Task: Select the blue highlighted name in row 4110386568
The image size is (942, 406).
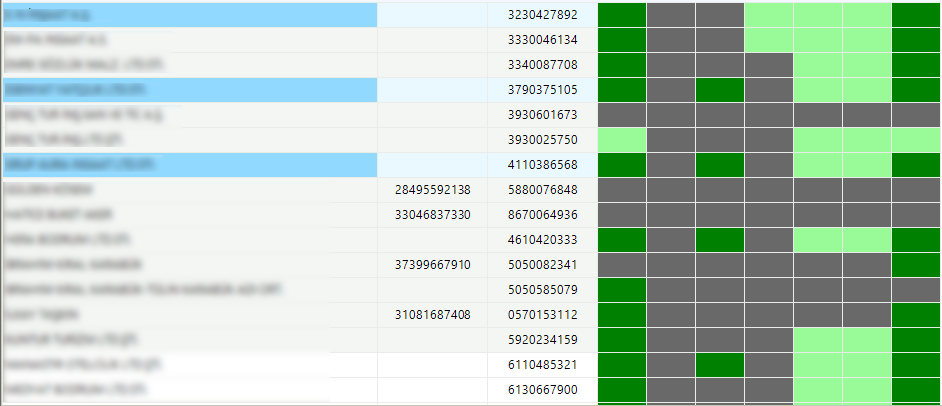Action: 190,165
